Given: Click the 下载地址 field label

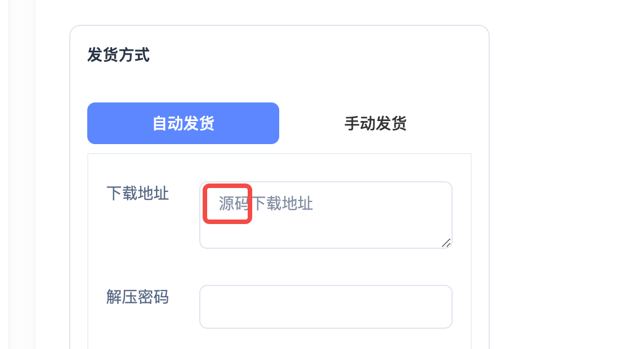Looking at the screenshot, I should point(137,193).
